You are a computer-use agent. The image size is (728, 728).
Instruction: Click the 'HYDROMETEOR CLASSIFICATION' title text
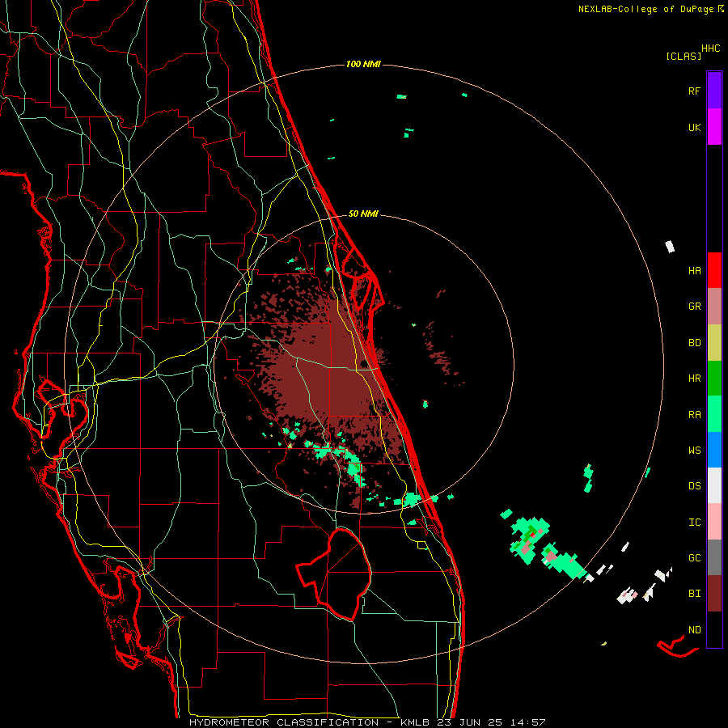(284, 722)
